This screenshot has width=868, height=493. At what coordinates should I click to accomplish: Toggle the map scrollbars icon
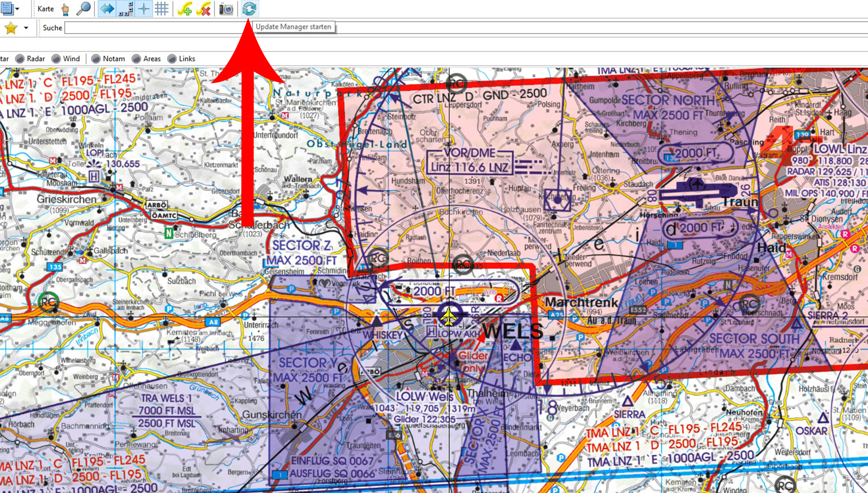[x=125, y=9]
